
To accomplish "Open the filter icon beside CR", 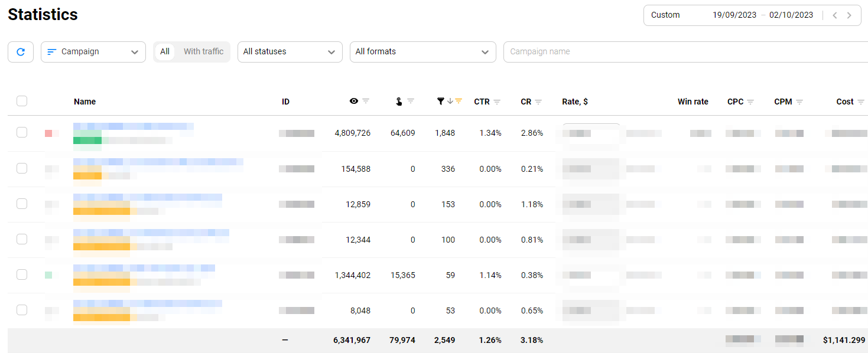I will click(538, 102).
